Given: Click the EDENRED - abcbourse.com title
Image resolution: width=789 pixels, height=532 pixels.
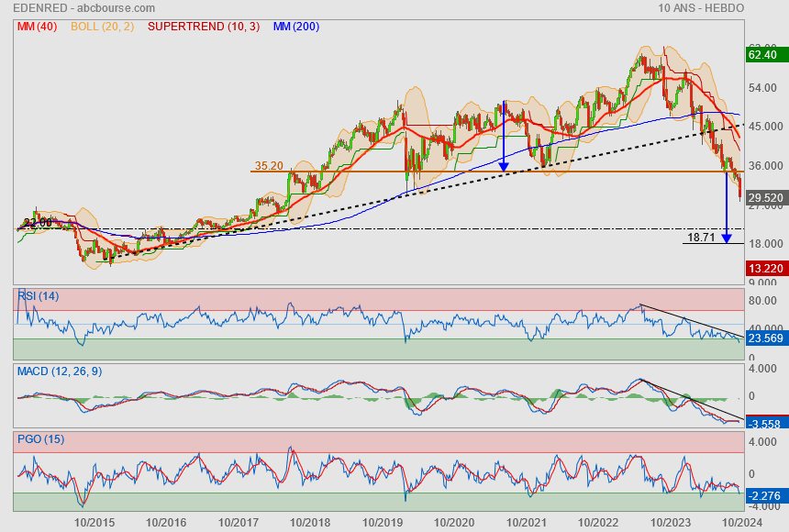Looking at the screenshot, I should (x=84, y=8).
